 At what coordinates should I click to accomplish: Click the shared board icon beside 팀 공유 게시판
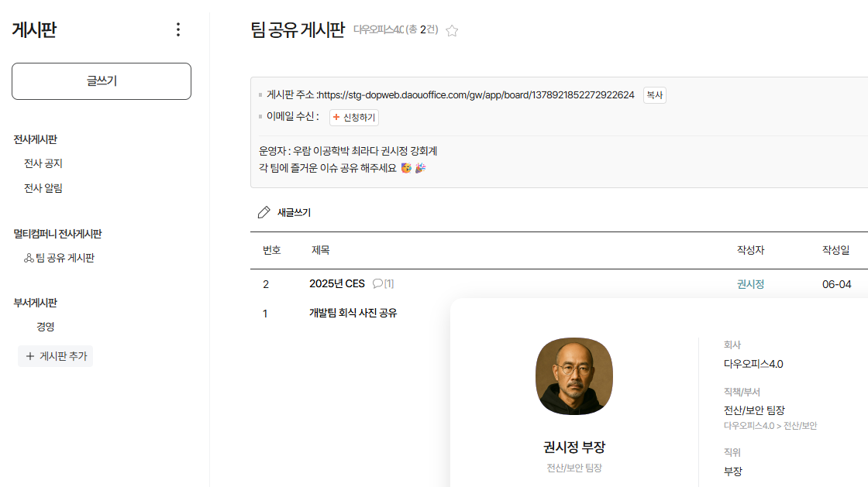coord(29,259)
